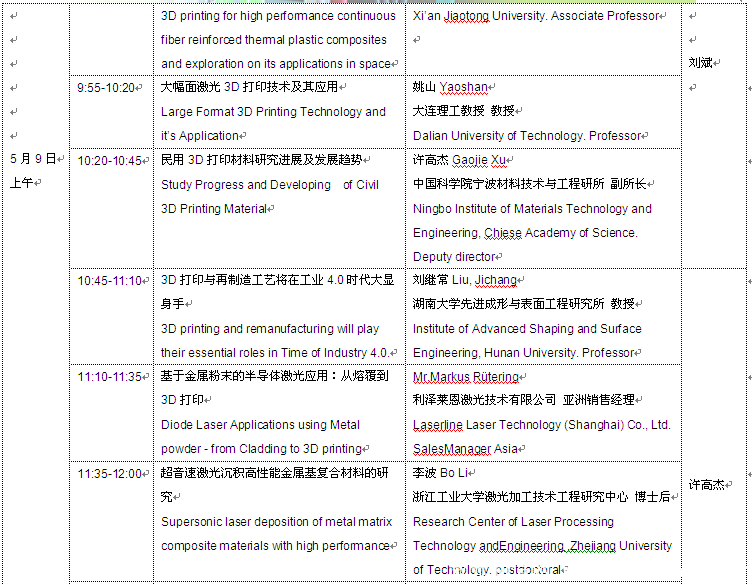Image resolution: width=752 pixels, height=584 pixels.
Task: Click the Diode Laser Applications title line
Action: tap(260, 425)
